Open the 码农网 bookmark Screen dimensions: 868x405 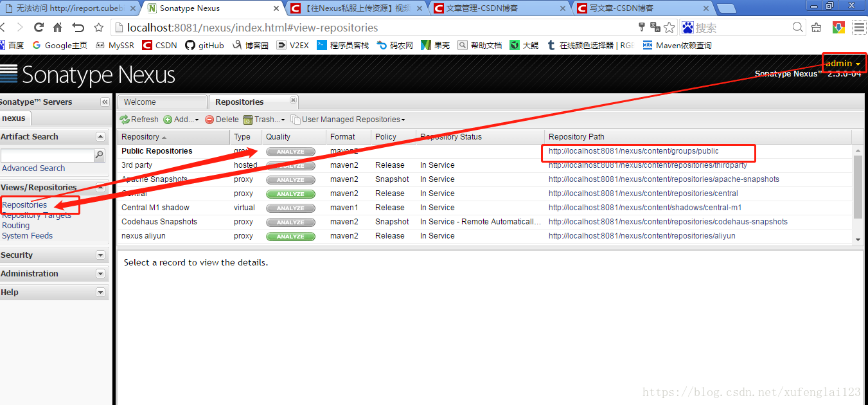394,46
